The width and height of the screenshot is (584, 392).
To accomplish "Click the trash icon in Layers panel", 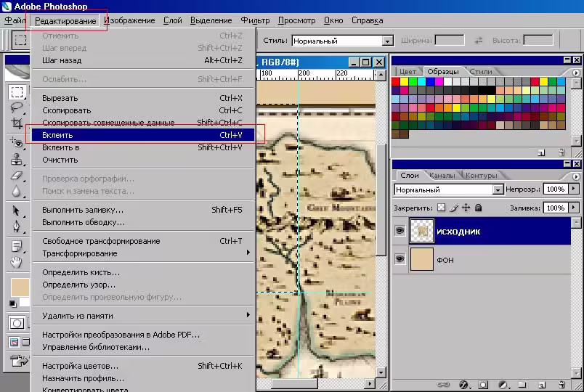I will pyautogui.click(x=561, y=385).
